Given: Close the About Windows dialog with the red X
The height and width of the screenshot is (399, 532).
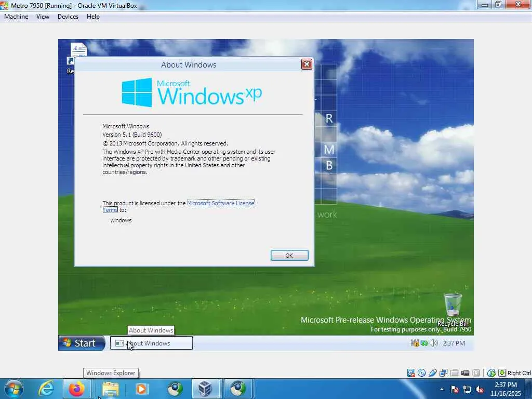Looking at the screenshot, I should (307, 64).
